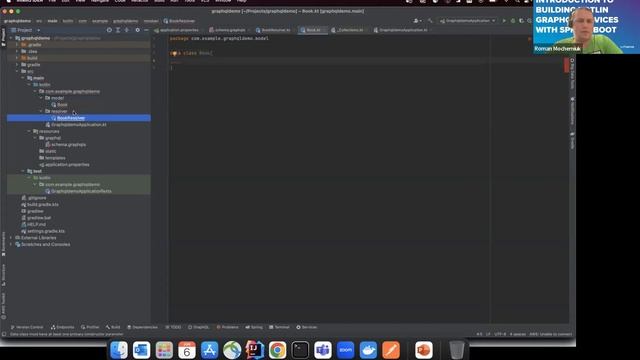Click Expand All icon in Project panel
This screenshot has height=360, width=640.
click(118, 30)
